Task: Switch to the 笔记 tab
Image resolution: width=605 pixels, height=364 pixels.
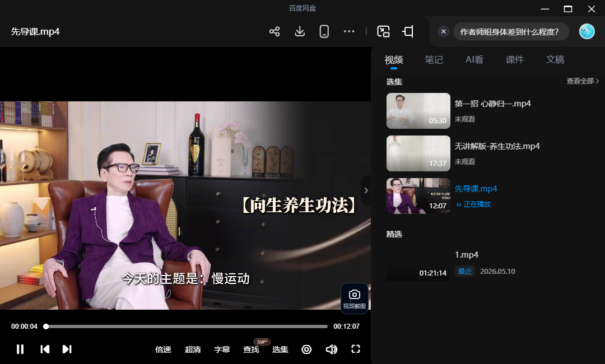Action: (434, 60)
